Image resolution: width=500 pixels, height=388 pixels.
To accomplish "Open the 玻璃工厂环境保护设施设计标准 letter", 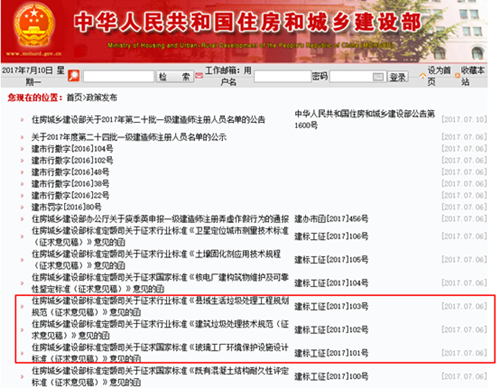I will 160,353.
